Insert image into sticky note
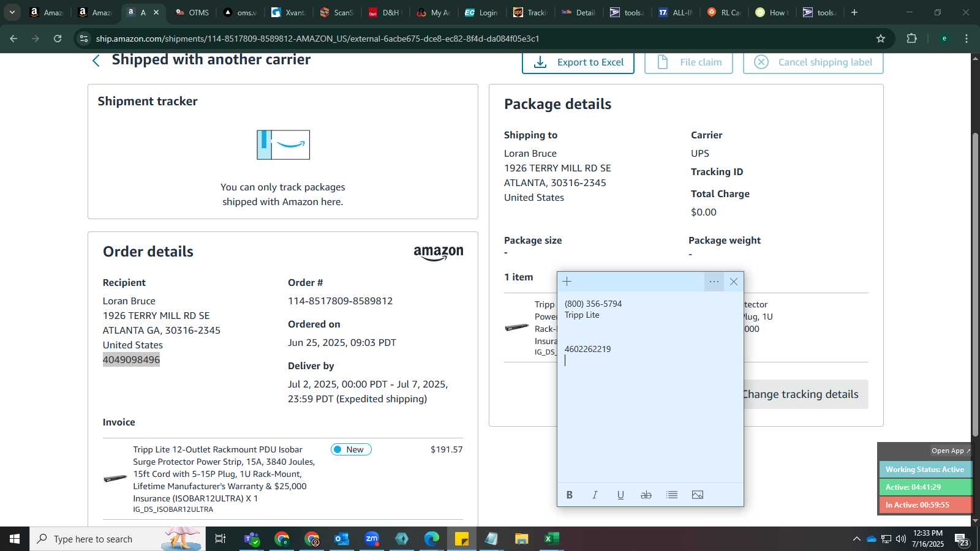Image resolution: width=980 pixels, height=551 pixels. 698,495
